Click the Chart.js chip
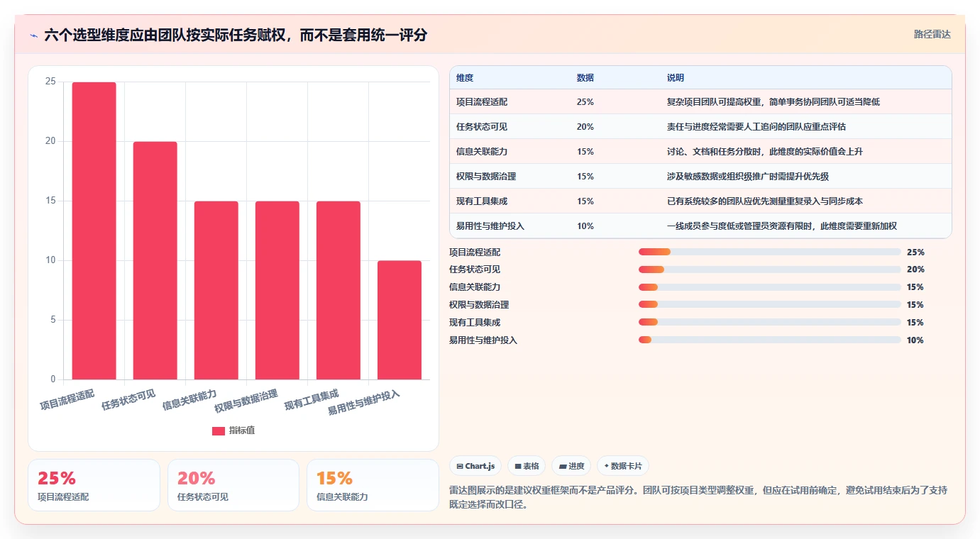This screenshot has height=539, width=980. [475, 466]
